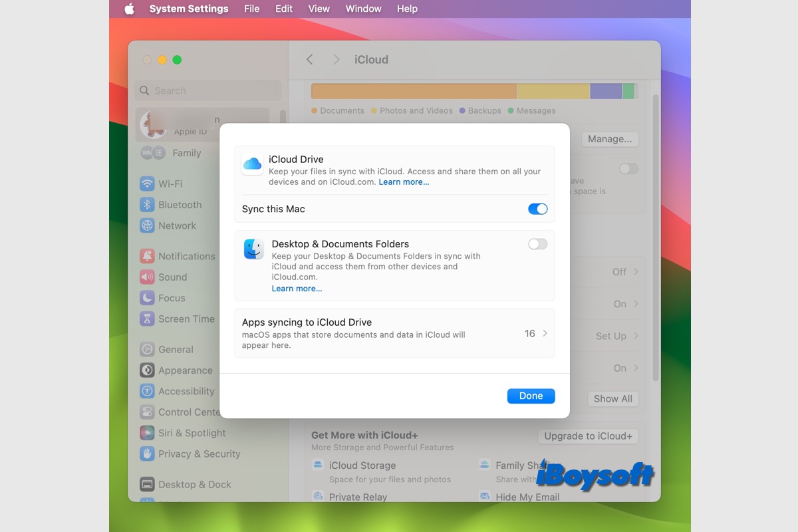Viewport: 798px width, 532px height.
Task: Enable Desktop & Documents Folders toggle
Action: (537, 244)
